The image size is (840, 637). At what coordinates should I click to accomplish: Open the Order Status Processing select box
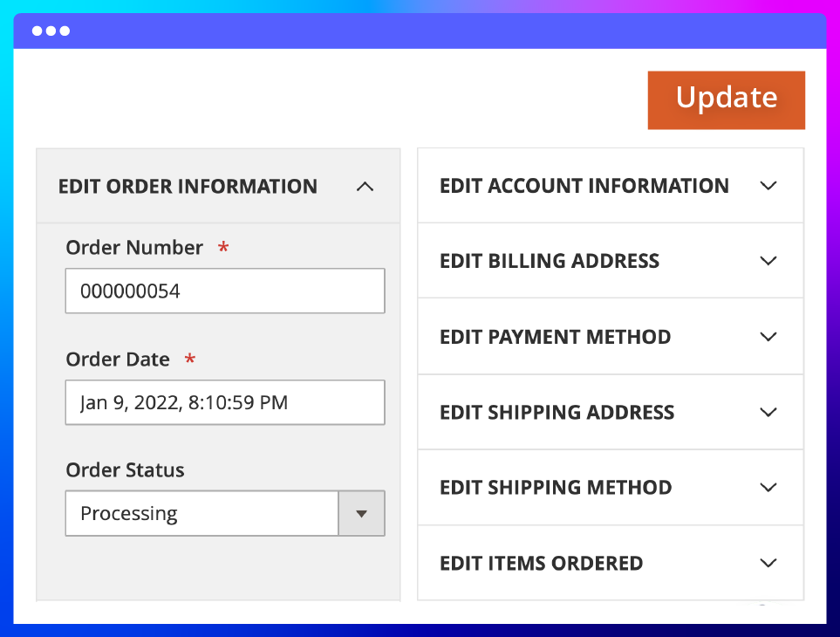pos(201,513)
